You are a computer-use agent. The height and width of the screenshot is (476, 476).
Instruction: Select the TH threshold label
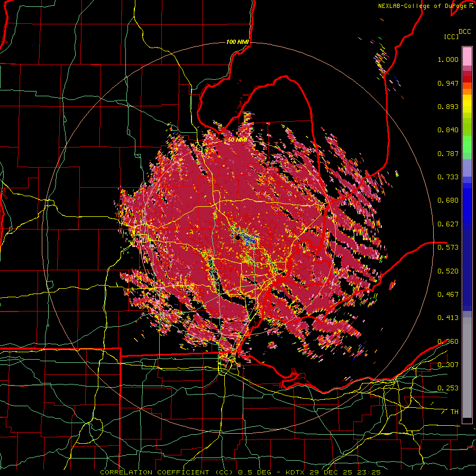[454, 412]
